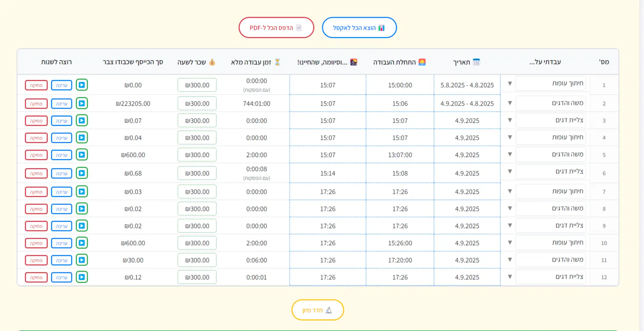
Task: Delete row 4 with the מחיקה button
Action: click(x=36, y=138)
